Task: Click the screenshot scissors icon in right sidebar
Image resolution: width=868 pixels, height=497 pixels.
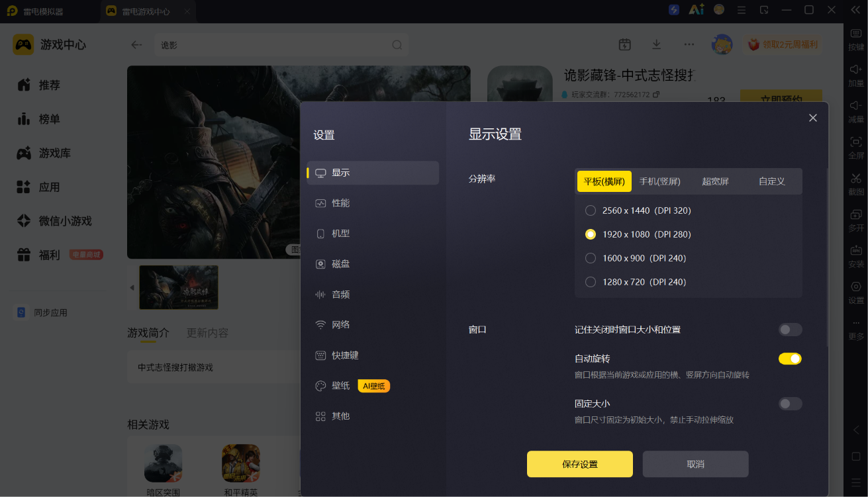Action: point(856,179)
